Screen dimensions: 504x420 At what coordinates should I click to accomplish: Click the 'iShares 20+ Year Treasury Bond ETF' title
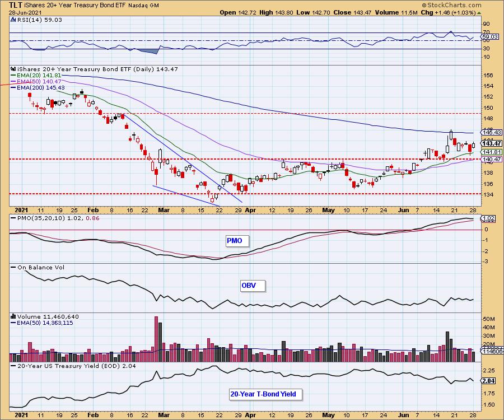75,6
